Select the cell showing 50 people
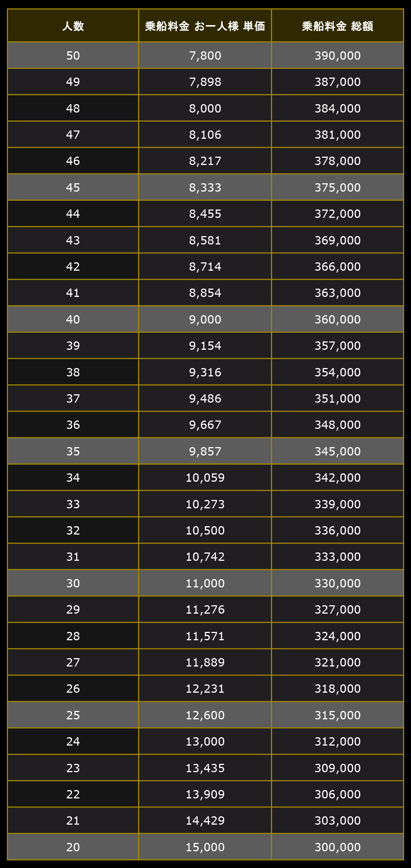The height and width of the screenshot is (868, 411). pos(73,56)
